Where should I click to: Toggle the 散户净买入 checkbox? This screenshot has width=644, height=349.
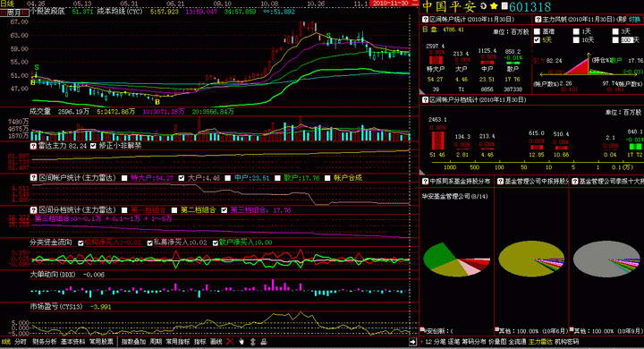click(x=215, y=243)
